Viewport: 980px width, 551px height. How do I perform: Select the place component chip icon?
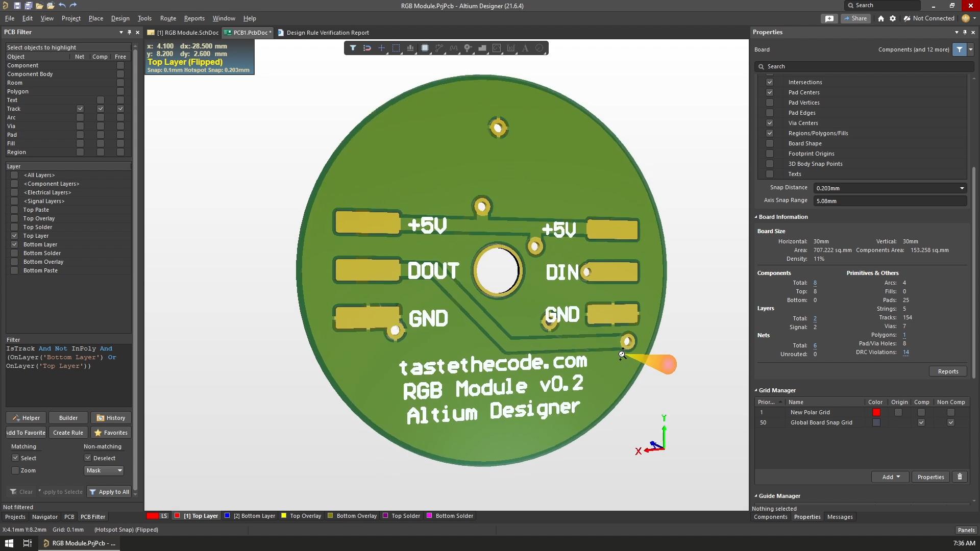pyautogui.click(x=425, y=48)
